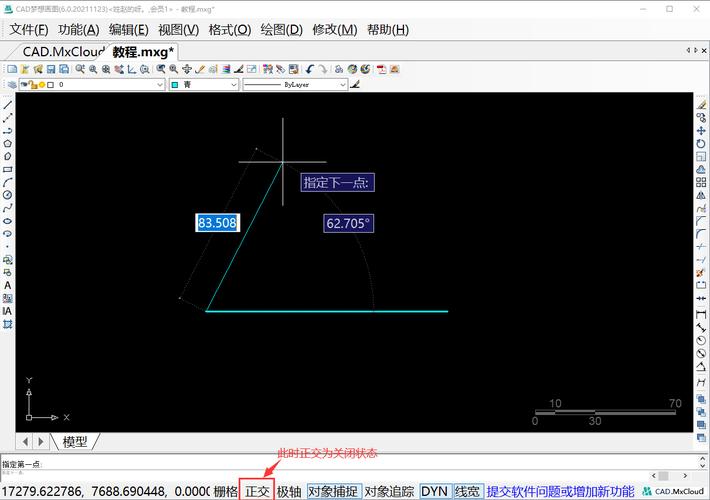
Task: Click the Export PDF icon
Action: pyautogui.click(x=381, y=69)
